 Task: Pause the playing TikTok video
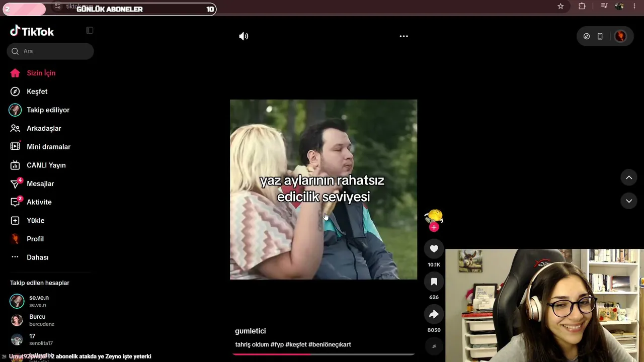click(x=324, y=190)
